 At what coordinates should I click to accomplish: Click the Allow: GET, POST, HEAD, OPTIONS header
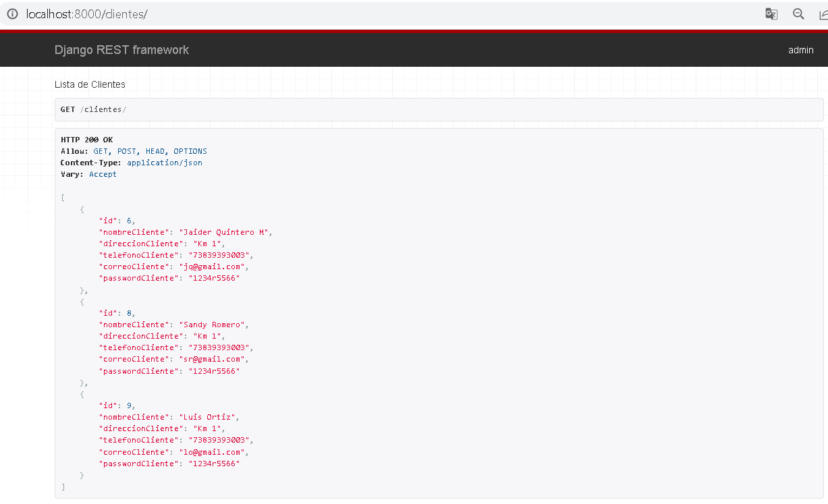point(134,151)
